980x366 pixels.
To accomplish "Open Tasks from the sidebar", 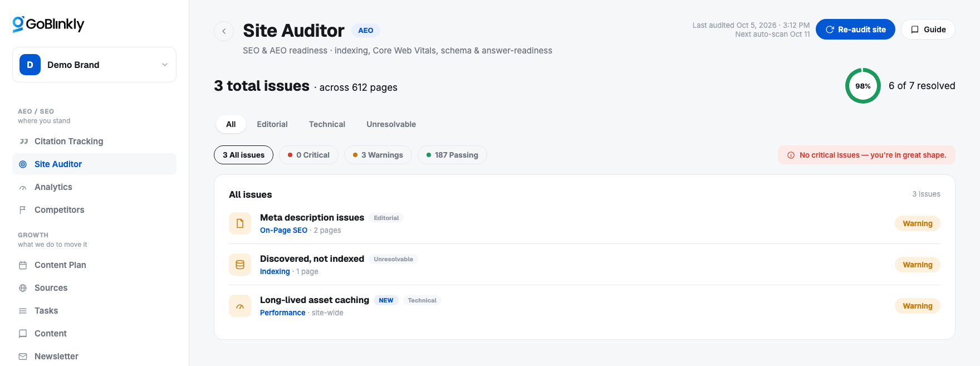I will click(x=94, y=311).
